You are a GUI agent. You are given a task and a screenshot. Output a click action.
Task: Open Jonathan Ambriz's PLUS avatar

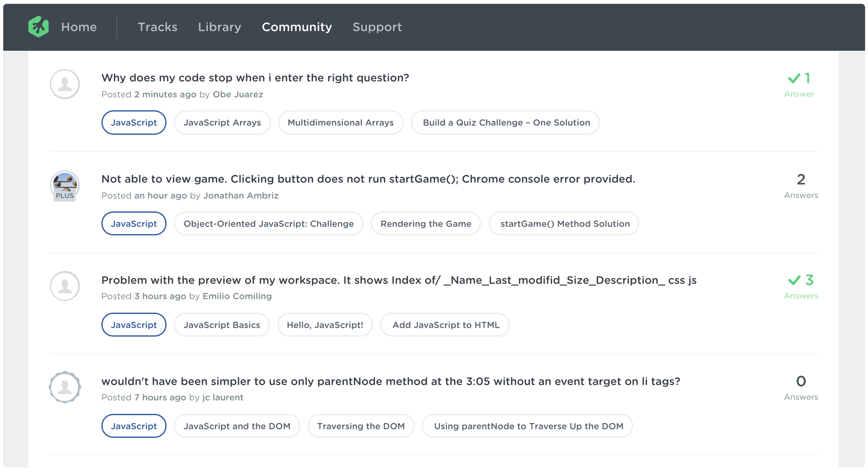point(65,186)
